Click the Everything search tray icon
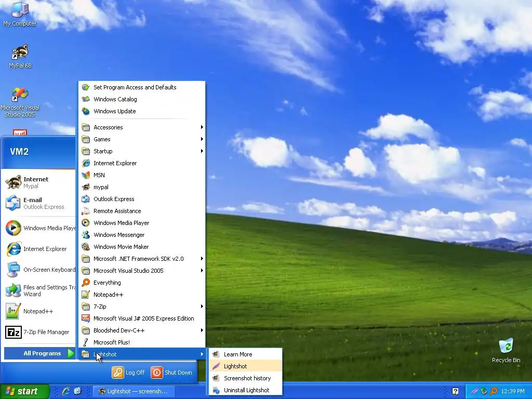This screenshot has height=399, width=532. coord(494,391)
